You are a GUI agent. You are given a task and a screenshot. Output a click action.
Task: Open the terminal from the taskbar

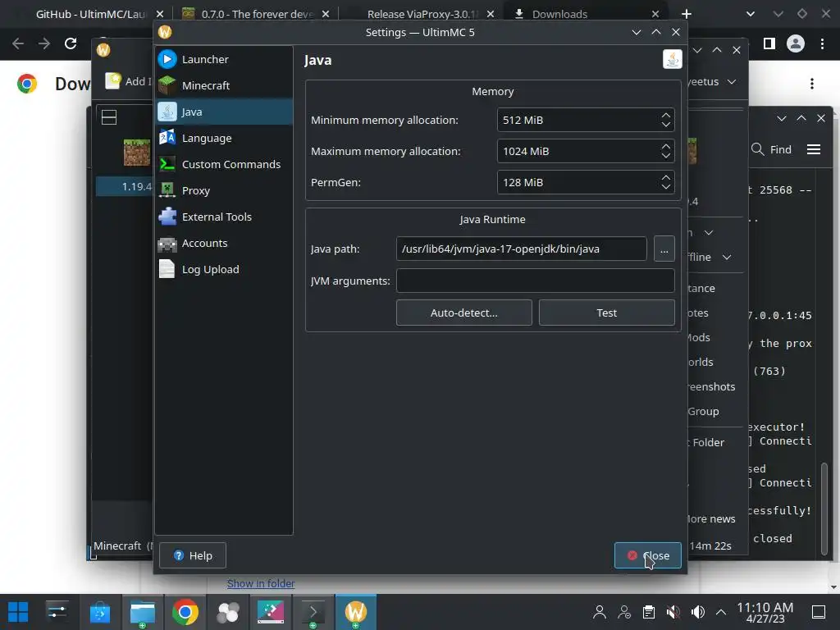coord(313,612)
